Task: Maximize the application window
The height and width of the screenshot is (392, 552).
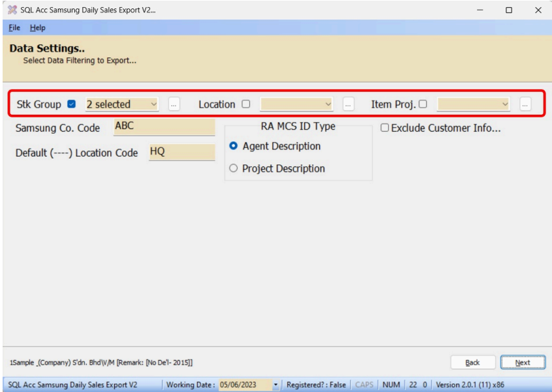Action: pos(509,10)
